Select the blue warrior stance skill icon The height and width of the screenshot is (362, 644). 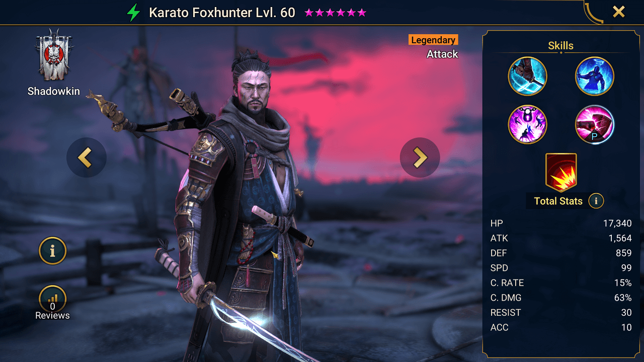pyautogui.click(x=595, y=76)
